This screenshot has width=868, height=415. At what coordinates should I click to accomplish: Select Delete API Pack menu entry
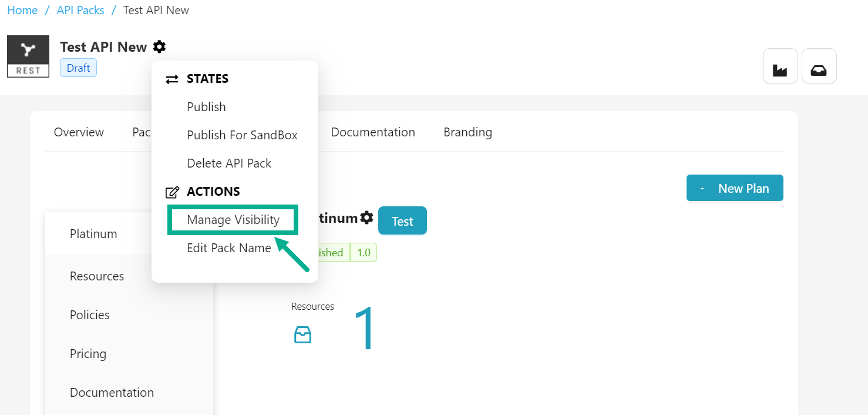click(x=229, y=163)
